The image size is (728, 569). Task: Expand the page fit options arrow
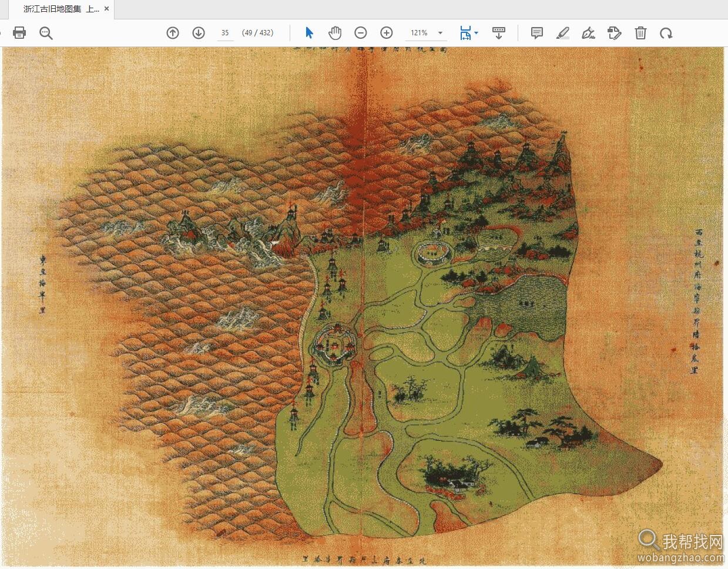coord(476,33)
